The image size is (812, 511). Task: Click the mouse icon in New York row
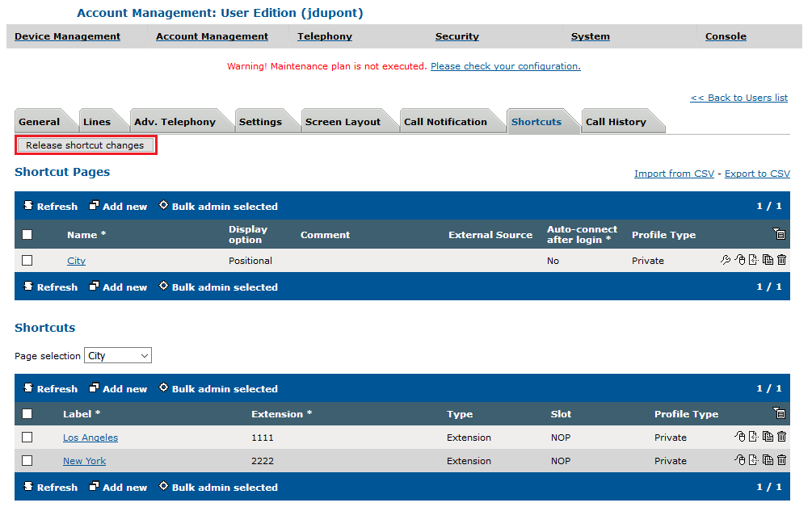point(740,460)
